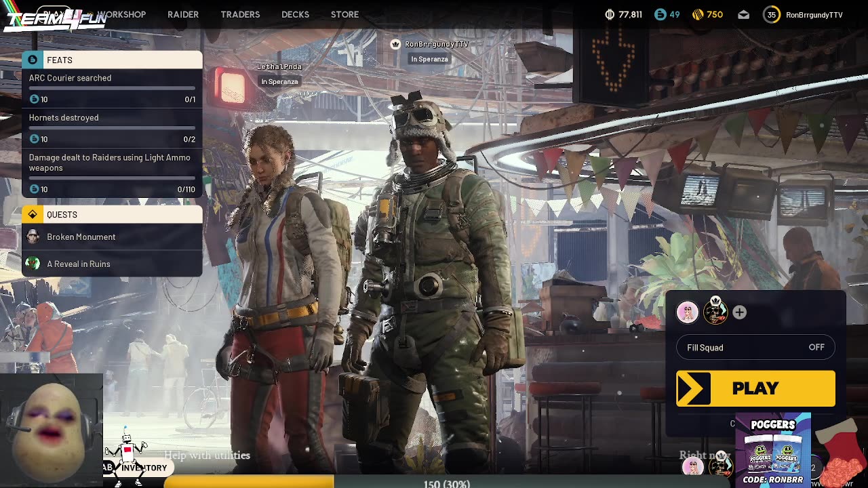Open the DECKS tab
The image size is (868, 488).
pyautogui.click(x=295, y=14)
